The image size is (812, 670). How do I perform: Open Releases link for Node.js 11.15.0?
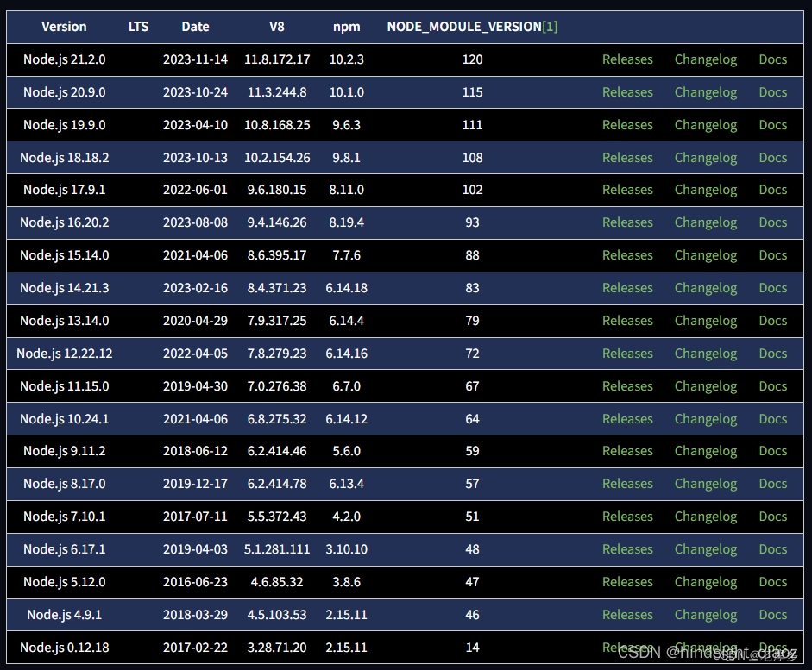(x=627, y=386)
